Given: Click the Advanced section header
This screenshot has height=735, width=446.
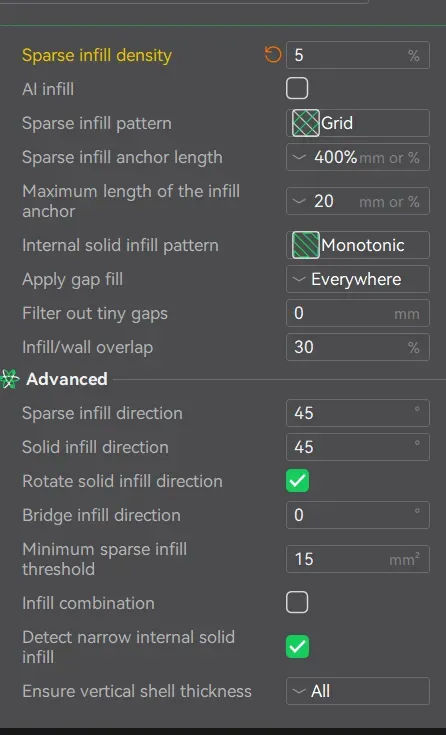Looking at the screenshot, I should pos(67,379).
